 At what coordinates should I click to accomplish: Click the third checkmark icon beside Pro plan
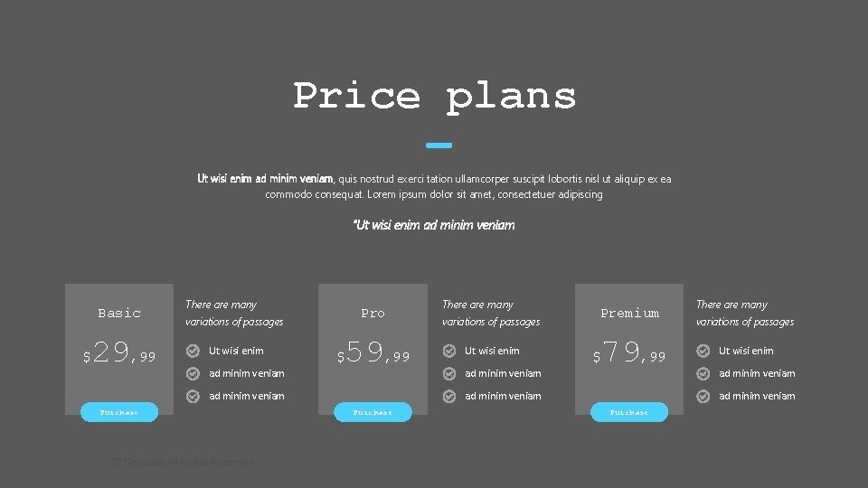point(449,396)
